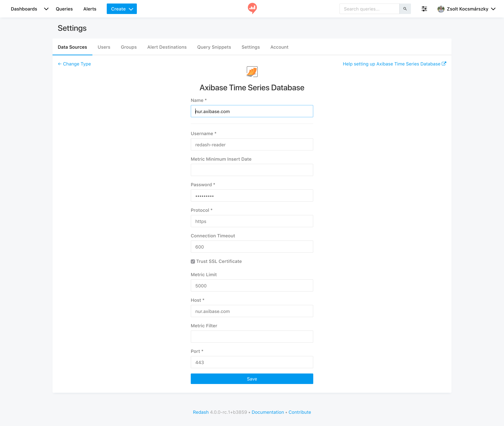504x426 pixels.
Task: Open the Create dropdown button
Action: coord(122,9)
